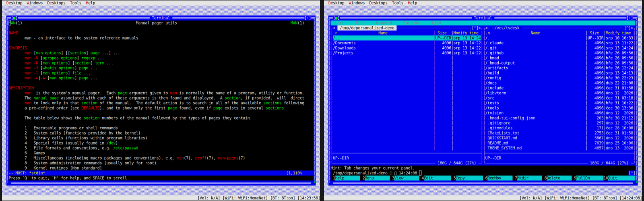Toggle .n sort indicator in /tmp/depersonalized-demo panel
The height and width of the screenshot is (201, 644).
point(335,33)
